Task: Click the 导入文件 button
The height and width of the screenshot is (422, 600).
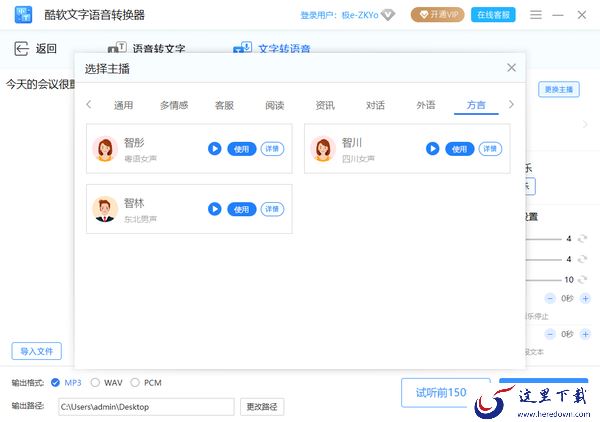Action: pos(37,351)
